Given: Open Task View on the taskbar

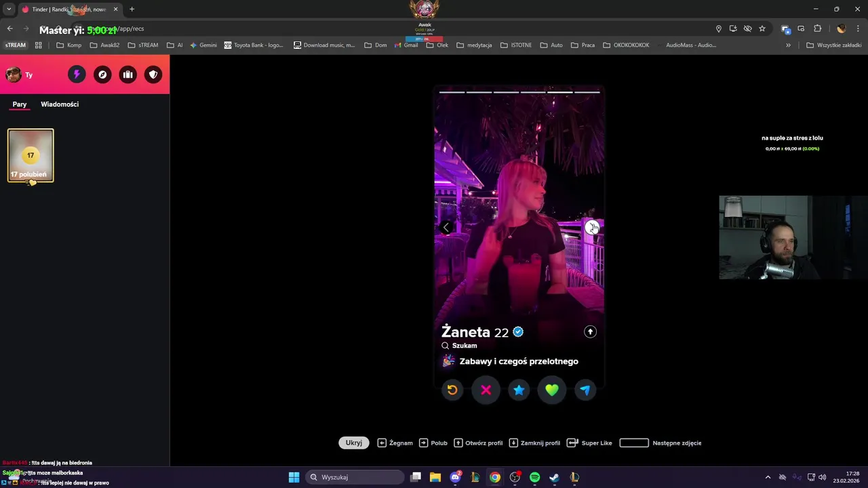Looking at the screenshot, I should (416, 477).
